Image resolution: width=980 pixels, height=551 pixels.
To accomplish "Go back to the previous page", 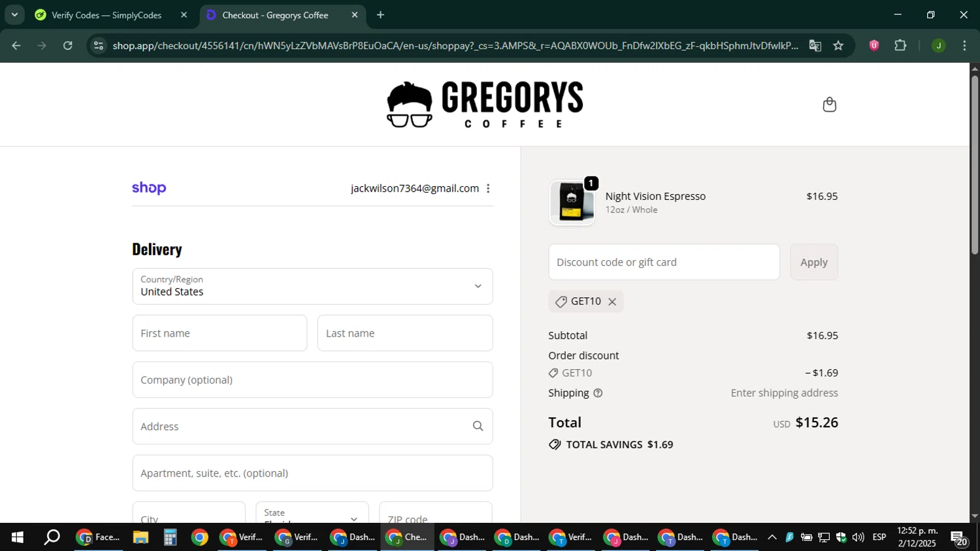I will (x=16, y=46).
